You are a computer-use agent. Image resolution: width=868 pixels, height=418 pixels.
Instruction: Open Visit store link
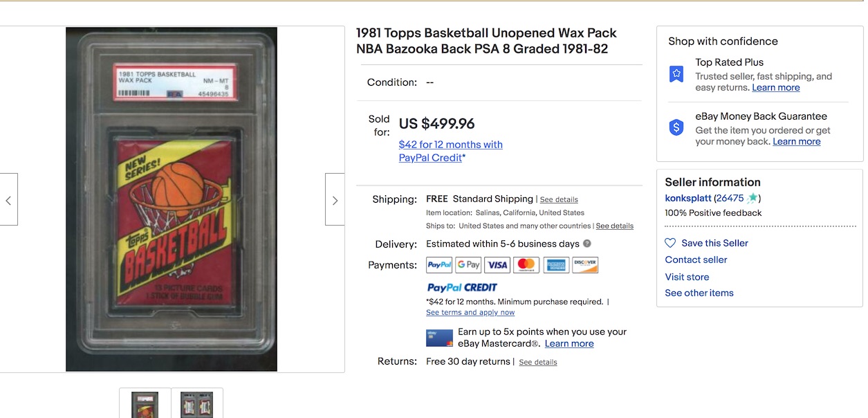pyautogui.click(x=687, y=277)
